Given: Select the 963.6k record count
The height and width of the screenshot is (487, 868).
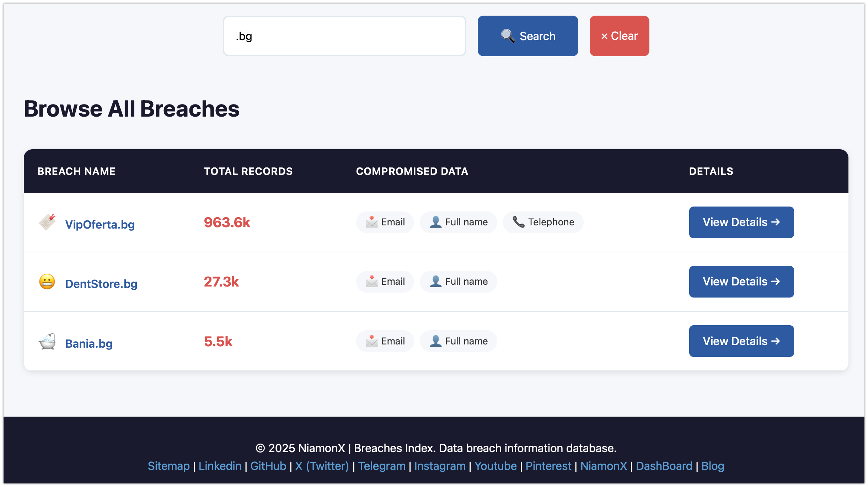Looking at the screenshot, I should tap(227, 223).
